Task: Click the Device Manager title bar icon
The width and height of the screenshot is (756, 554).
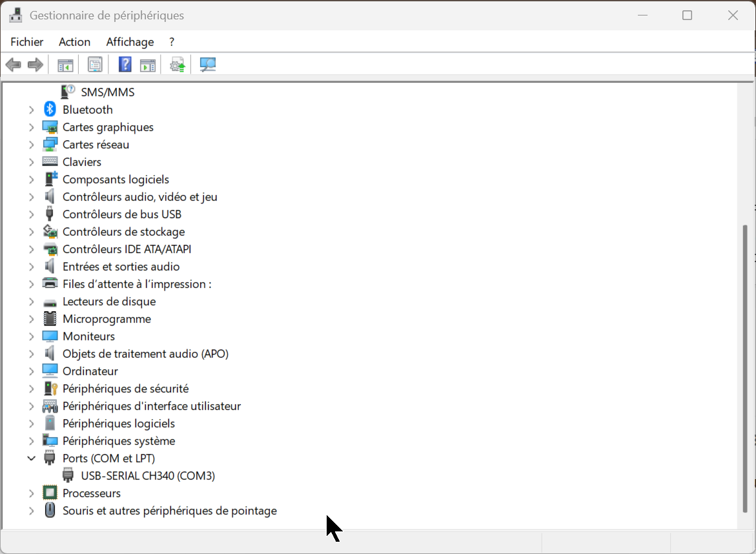Action: (x=15, y=15)
